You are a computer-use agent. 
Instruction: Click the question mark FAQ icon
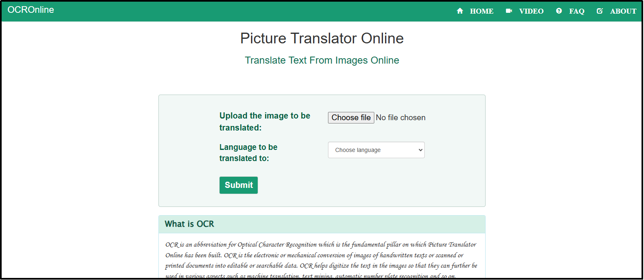(559, 11)
